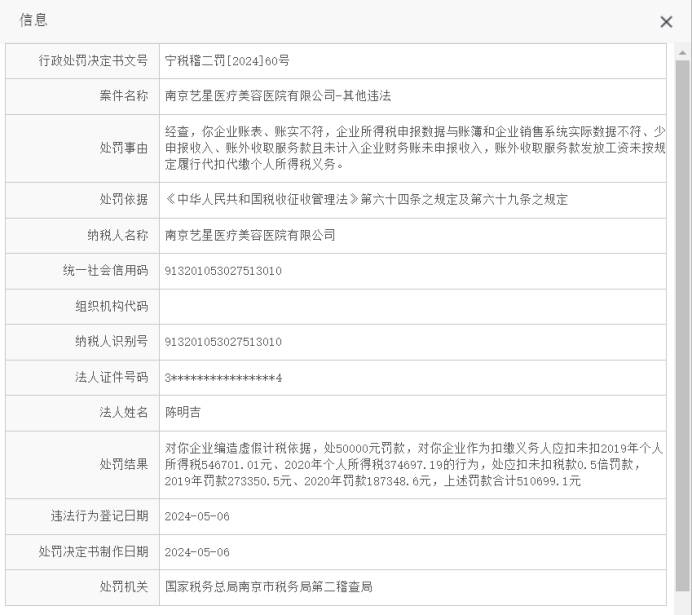The image size is (692, 615).
Task: Select the document number 宁税稽二罚[2024]60号
Action: [x=227, y=60]
